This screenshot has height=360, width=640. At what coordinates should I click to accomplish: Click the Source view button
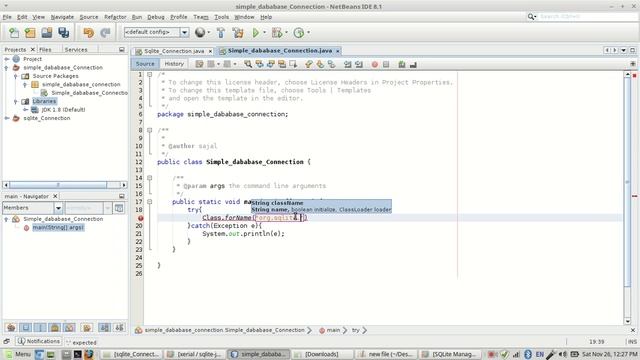tap(145, 64)
